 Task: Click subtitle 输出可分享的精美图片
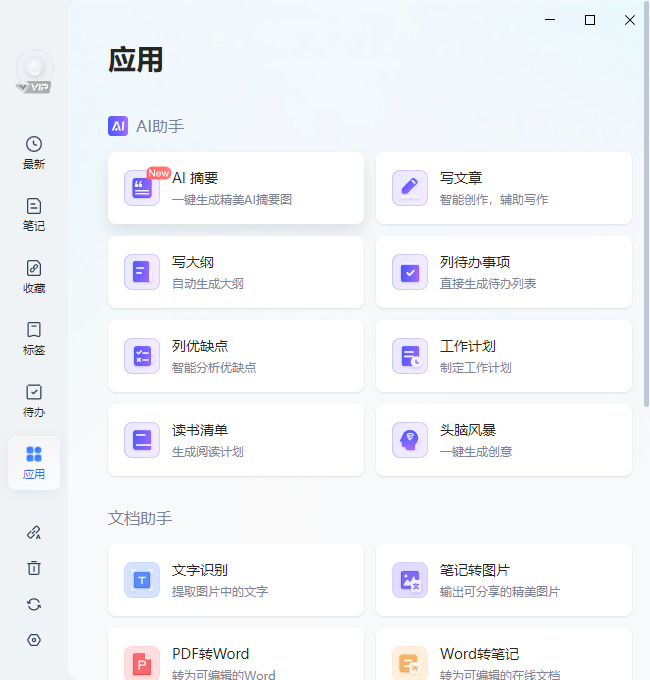pyautogui.click(x=500, y=592)
